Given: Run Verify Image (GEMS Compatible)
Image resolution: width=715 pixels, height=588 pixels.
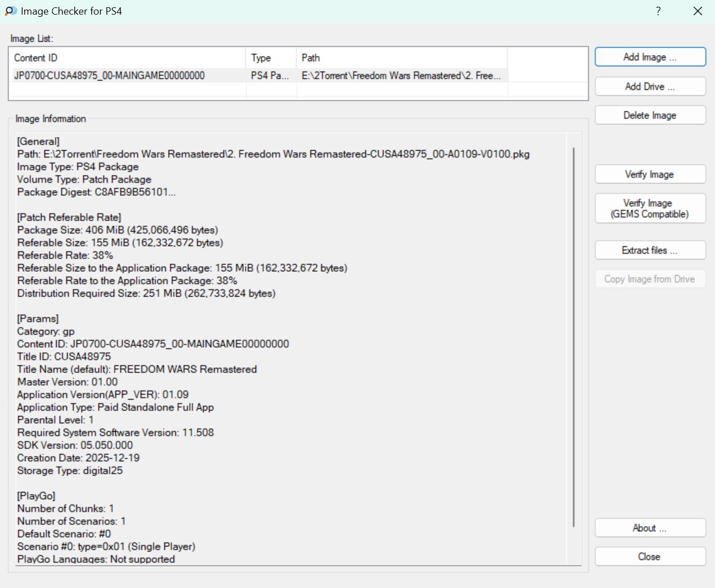Looking at the screenshot, I should pyautogui.click(x=650, y=208).
